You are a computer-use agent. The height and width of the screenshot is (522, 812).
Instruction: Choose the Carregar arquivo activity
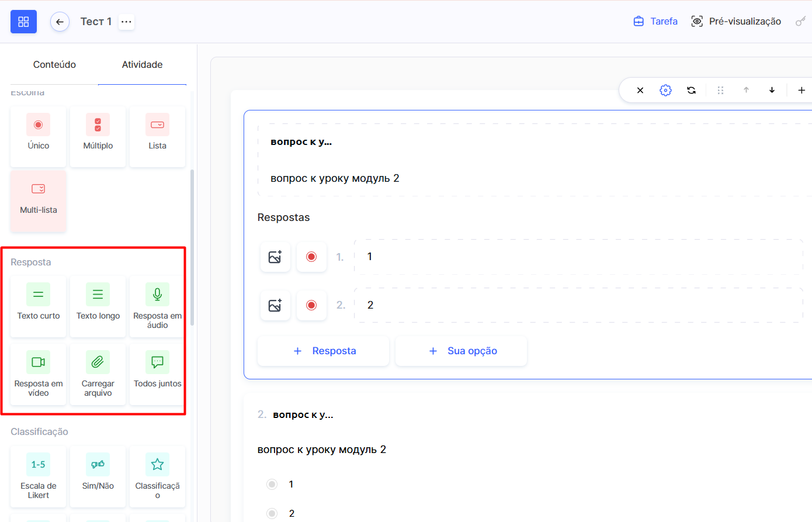[x=98, y=374]
